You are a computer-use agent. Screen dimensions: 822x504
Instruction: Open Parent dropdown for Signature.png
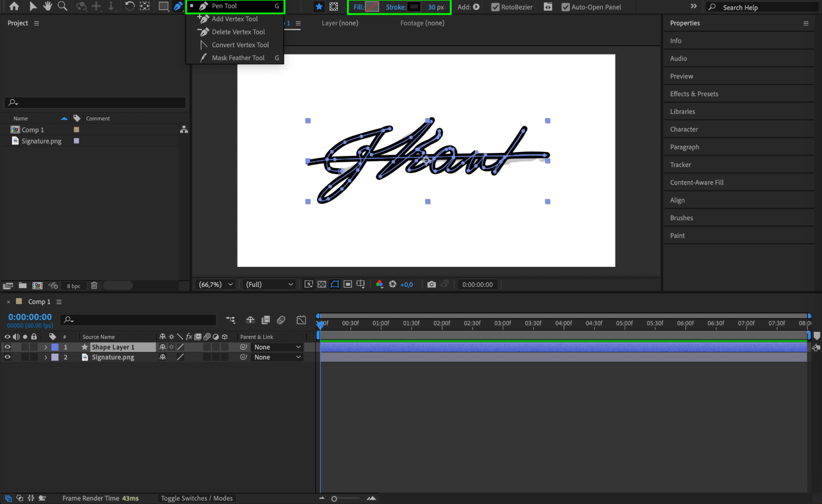click(278, 357)
